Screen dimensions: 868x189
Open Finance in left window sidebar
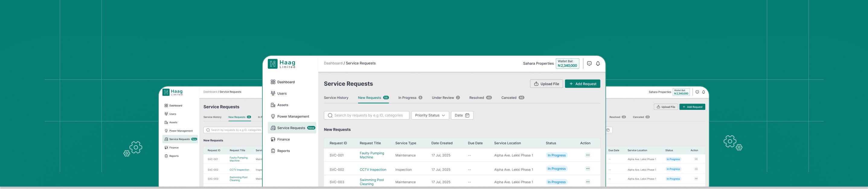pos(171,148)
